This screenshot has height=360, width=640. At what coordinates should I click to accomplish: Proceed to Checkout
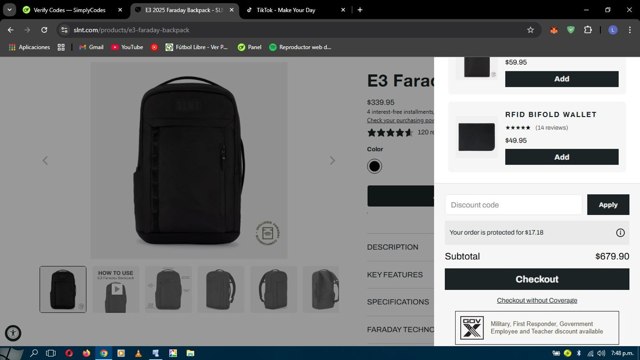tap(537, 279)
